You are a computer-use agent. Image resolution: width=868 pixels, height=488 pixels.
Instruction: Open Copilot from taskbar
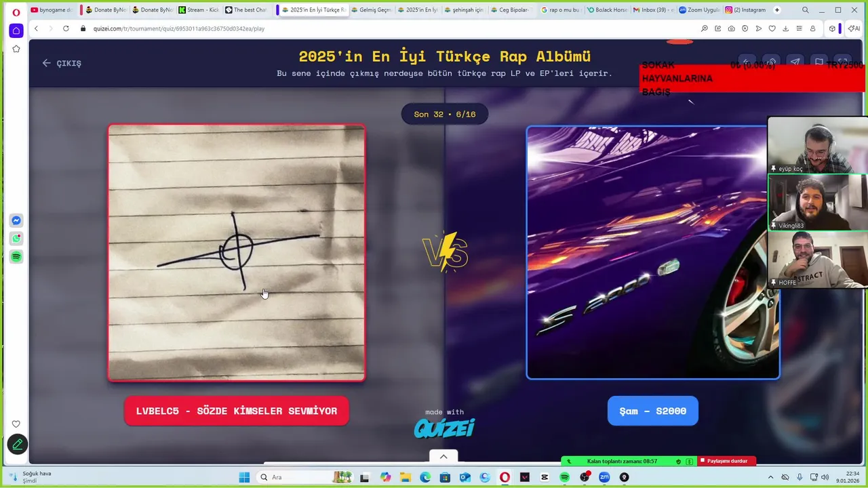385,477
